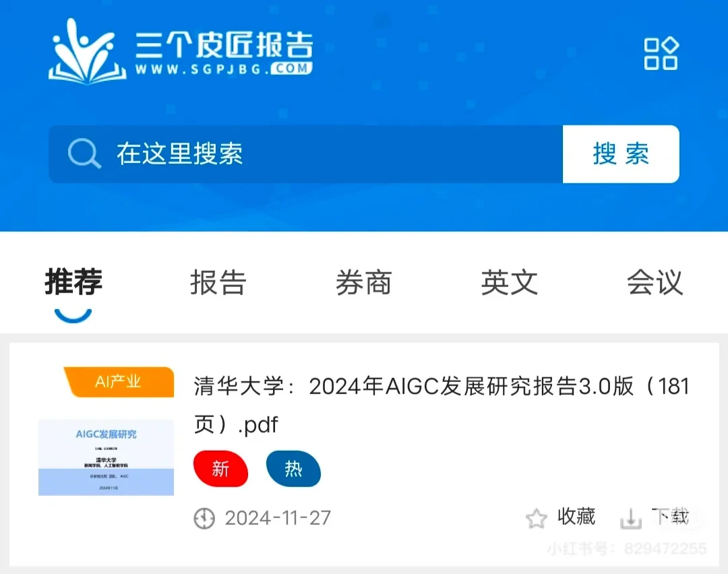Select the 推荐 tab
728x574 pixels.
coord(73,282)
